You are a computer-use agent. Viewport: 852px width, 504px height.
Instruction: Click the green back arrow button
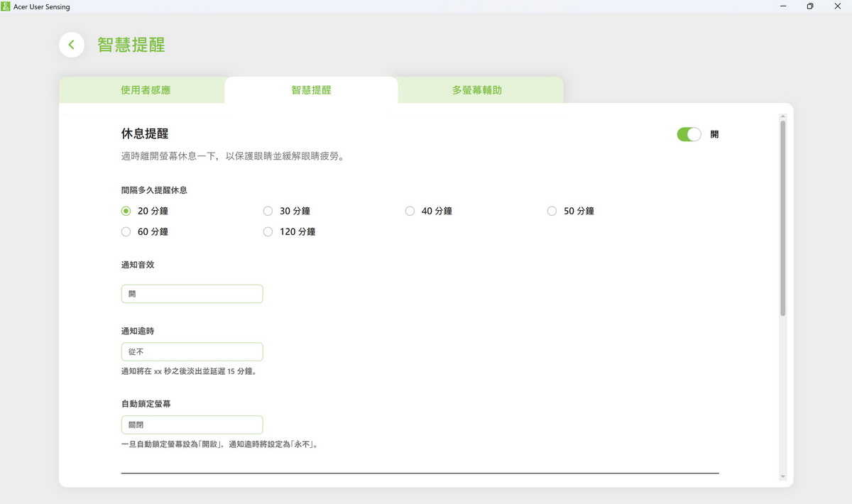click(x=71, y=45)
